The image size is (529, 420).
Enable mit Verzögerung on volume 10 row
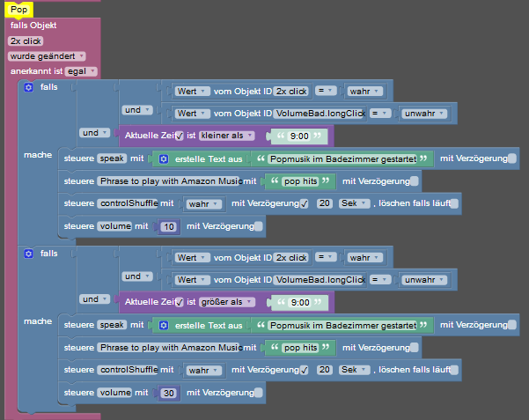[259, 226]
